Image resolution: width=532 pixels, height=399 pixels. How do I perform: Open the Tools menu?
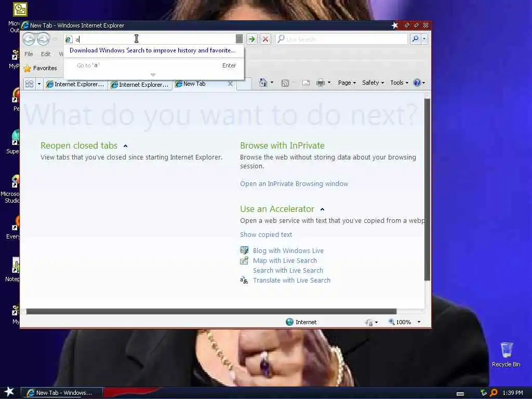(x=399, y=83)
